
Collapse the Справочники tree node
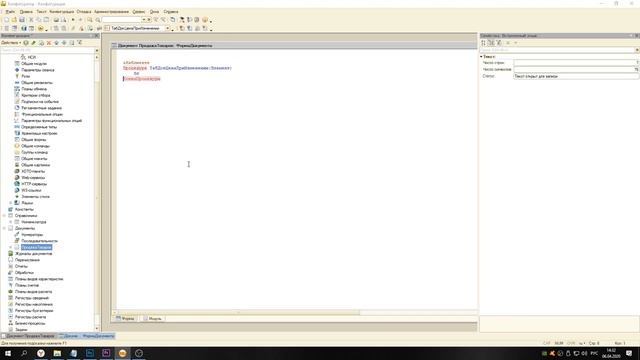(x=4, y=216)
